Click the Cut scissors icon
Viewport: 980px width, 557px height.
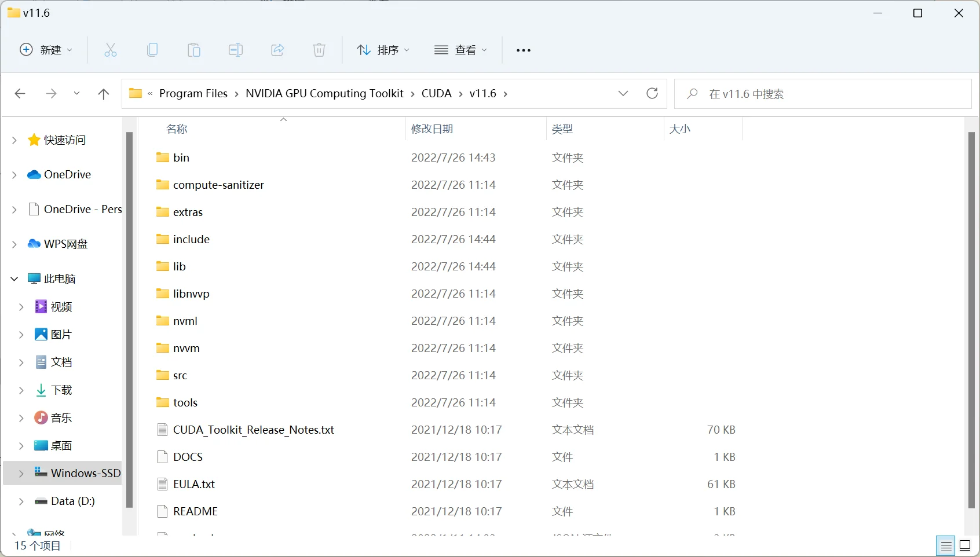[x=111, y=50]
